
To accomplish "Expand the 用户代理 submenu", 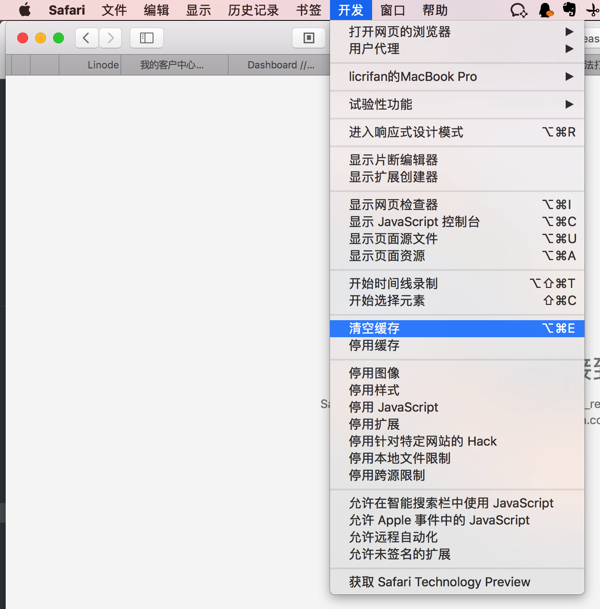I will pyautogui.click(x=457, y=49).
